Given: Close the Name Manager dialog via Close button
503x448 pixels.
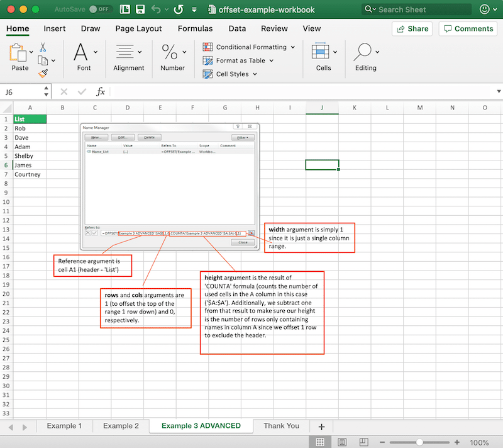Looking at the screenshot, I should tap(242, 242).
